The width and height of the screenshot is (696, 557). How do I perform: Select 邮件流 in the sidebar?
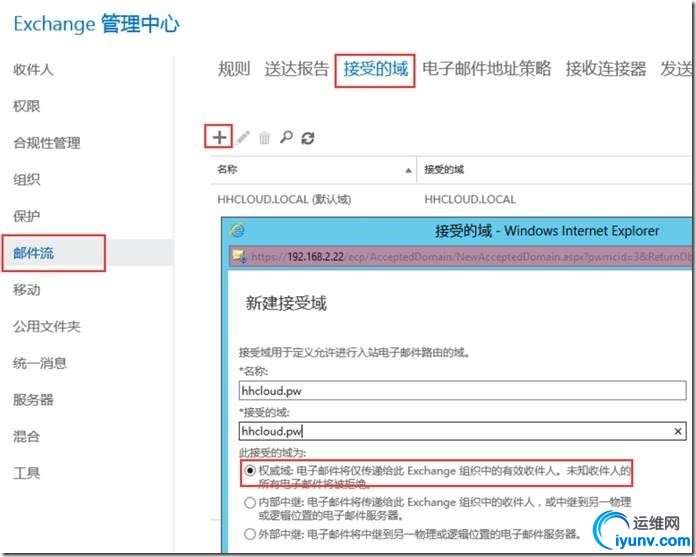pyautogui.click(x=33, y=253)
